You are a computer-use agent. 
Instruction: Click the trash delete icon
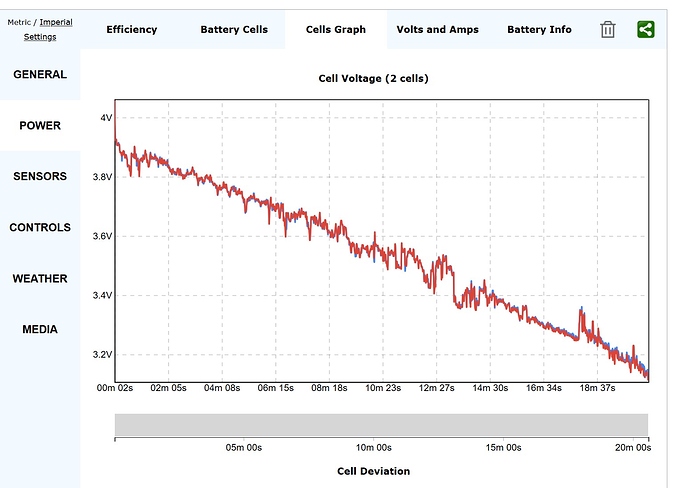[x=607, y=29]
